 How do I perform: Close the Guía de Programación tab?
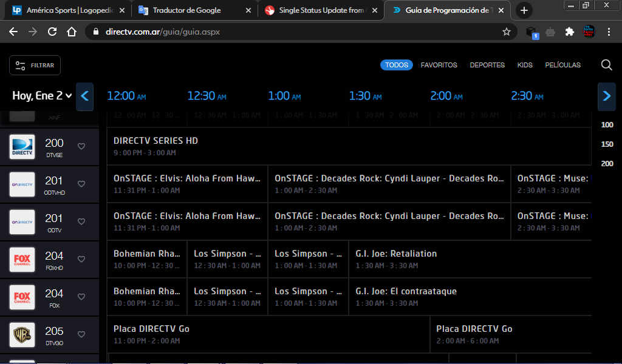coord(501,10)
